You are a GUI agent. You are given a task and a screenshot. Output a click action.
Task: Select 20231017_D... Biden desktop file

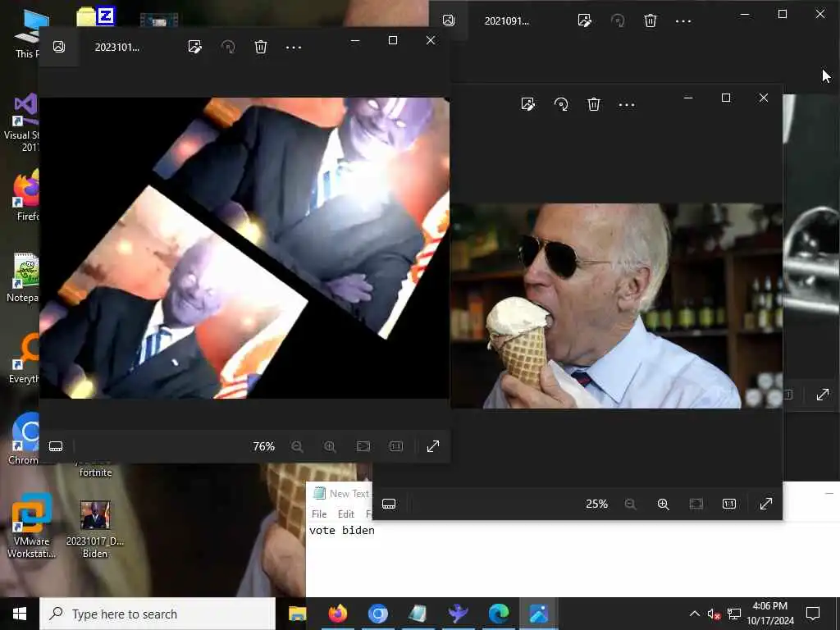click(95, 529)
